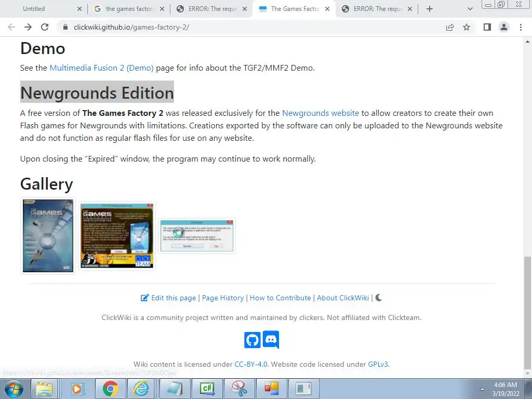Open the ClickWiki Discord icon
Image resolution: width=532 pixels, height=399 pixels.
(x=271, y=340)
